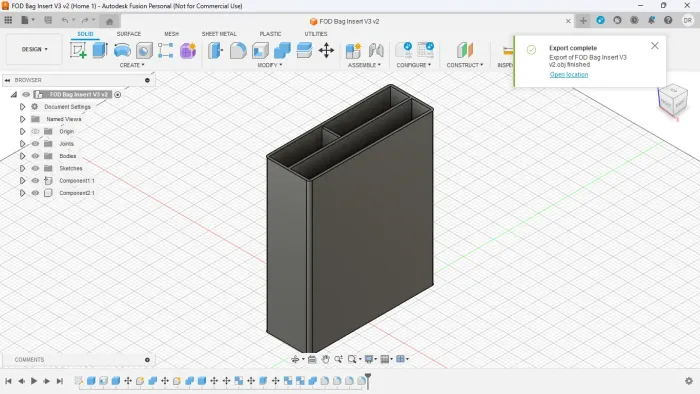The height and width of the screenshot is (394, 700).
Task: Select the Hole tool
Action: pyautogui.click(x=144, y=50)
